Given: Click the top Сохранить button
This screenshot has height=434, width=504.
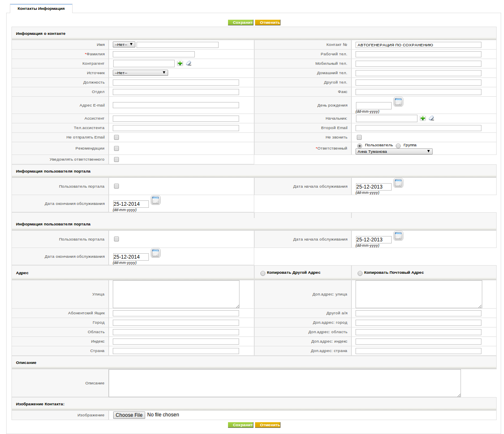Looking at the screenshot, I should click(x=241, y=23).
